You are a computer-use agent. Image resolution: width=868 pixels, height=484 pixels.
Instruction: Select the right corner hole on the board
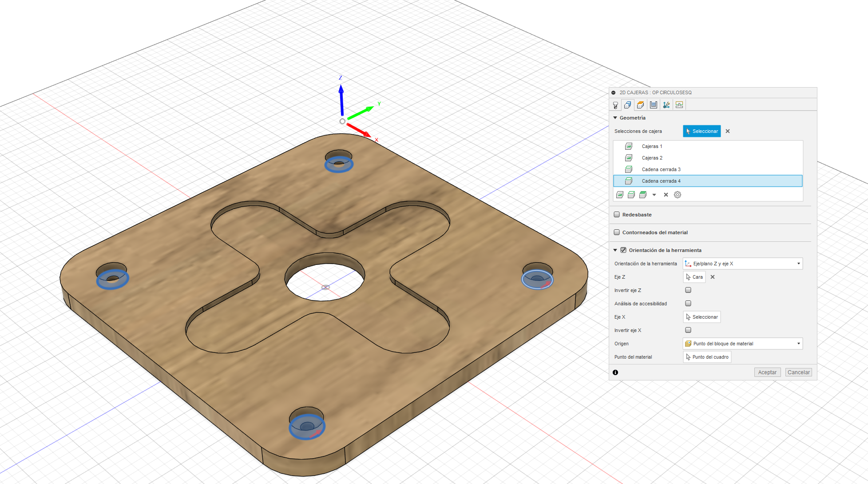pyautogui.click(x=538, y=276)
